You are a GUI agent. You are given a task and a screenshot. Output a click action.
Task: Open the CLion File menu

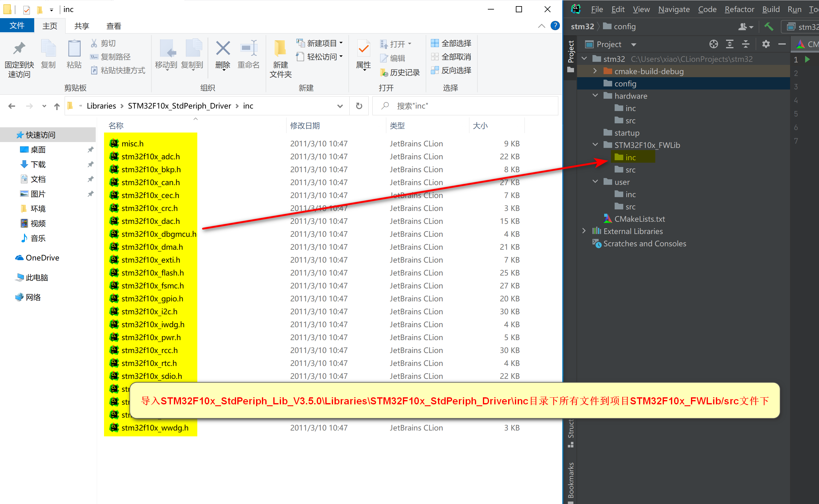[597, 9]
